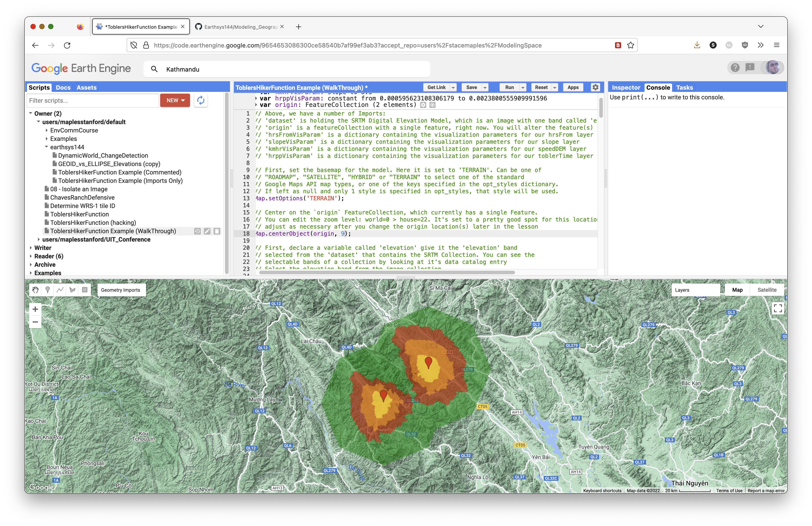Click the Save button
The width and height of the screenshot is (812, 526).
tap(472, 87)
